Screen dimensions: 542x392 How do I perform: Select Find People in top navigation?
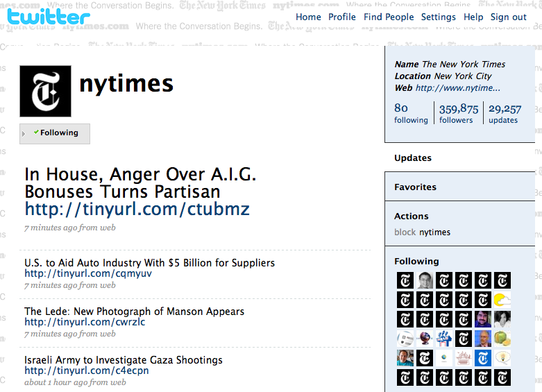389,17
